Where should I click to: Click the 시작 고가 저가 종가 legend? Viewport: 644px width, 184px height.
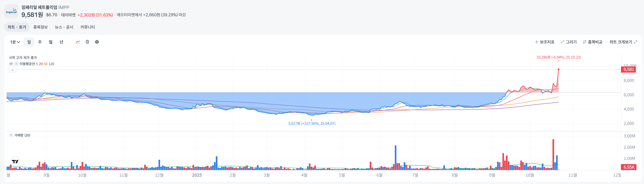[x=23, y=57]
